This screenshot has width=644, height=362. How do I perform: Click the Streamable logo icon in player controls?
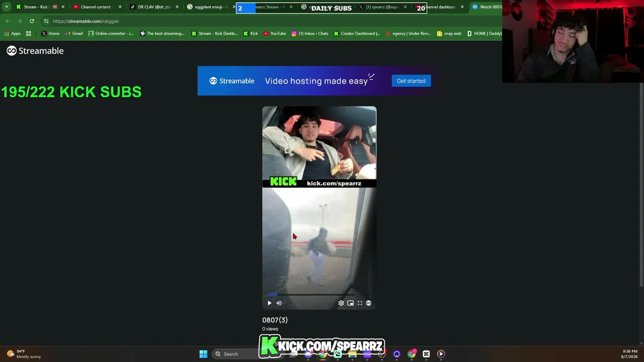coord(369,303)
